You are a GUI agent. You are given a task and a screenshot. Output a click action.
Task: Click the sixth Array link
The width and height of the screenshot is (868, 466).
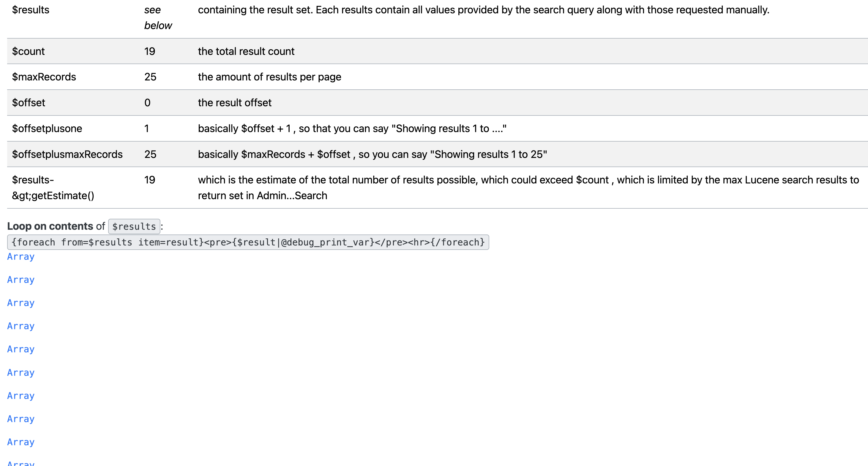pos(21,373)
